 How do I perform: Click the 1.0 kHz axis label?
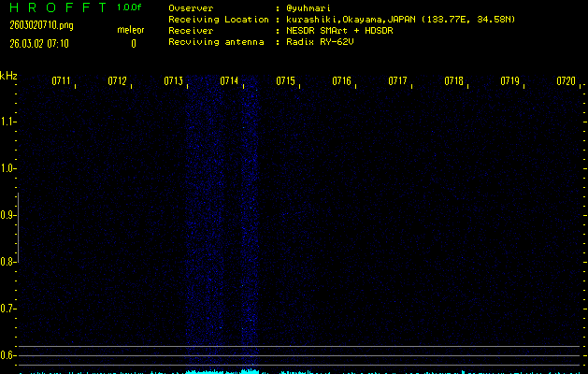tap(7, 168)
